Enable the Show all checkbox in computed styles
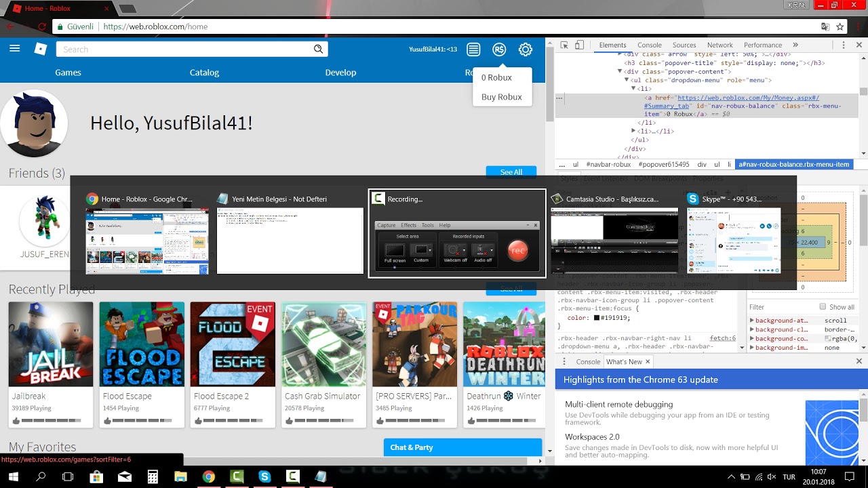 (823, 307)
